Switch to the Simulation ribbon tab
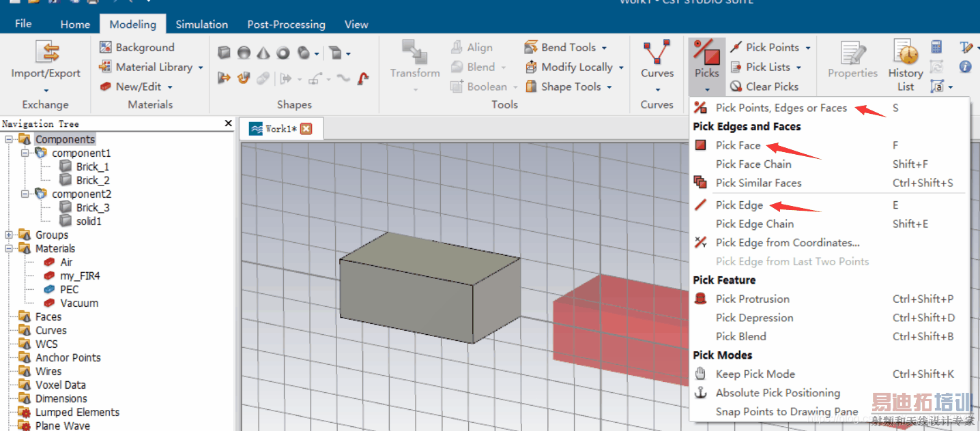The image size is (980, 431). (202, 24)
